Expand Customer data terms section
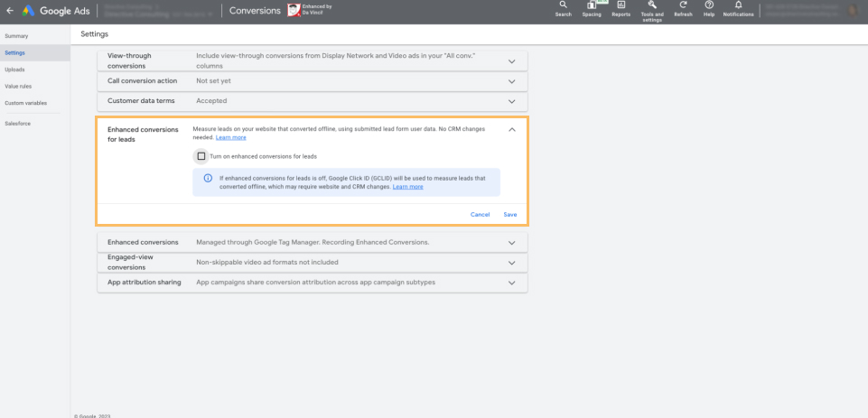 (x=511, y=102)
